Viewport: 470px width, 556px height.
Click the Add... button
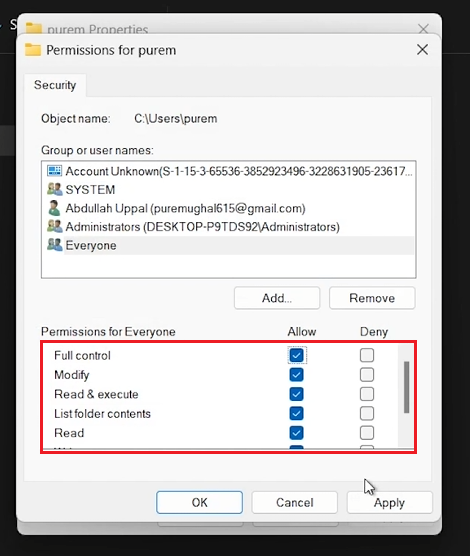(x=277, y=298)
